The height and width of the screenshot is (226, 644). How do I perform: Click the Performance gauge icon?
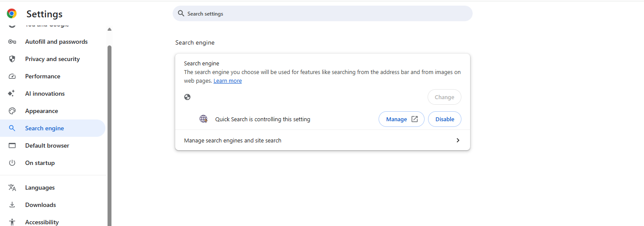[x=12, y=77]
